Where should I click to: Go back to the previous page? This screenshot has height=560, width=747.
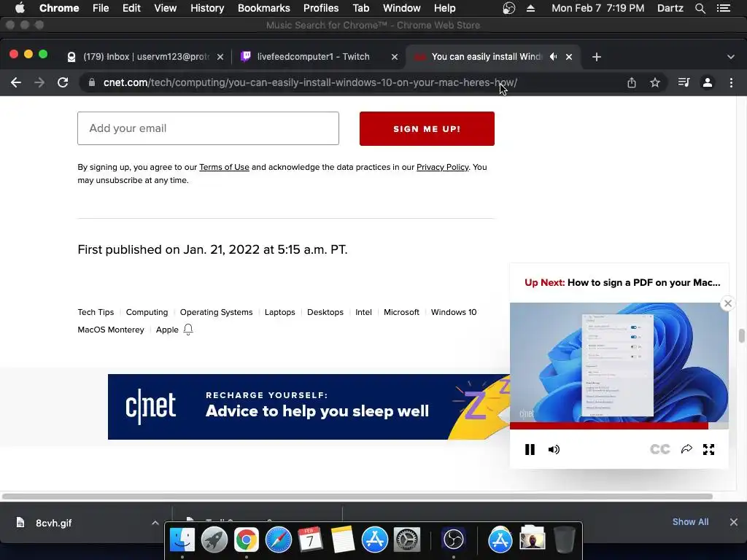click(x=16, y=82)
